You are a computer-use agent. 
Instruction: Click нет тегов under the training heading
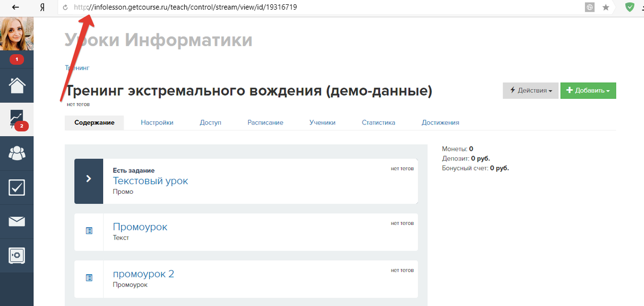(78, 104)
